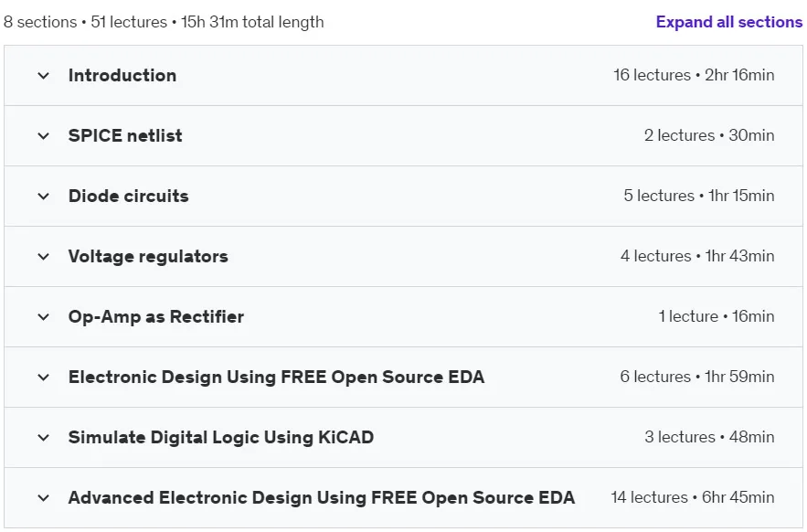Expand Op-Amp as Rectifier title
This screenshot has width=807, height=532.
point(156,316)
